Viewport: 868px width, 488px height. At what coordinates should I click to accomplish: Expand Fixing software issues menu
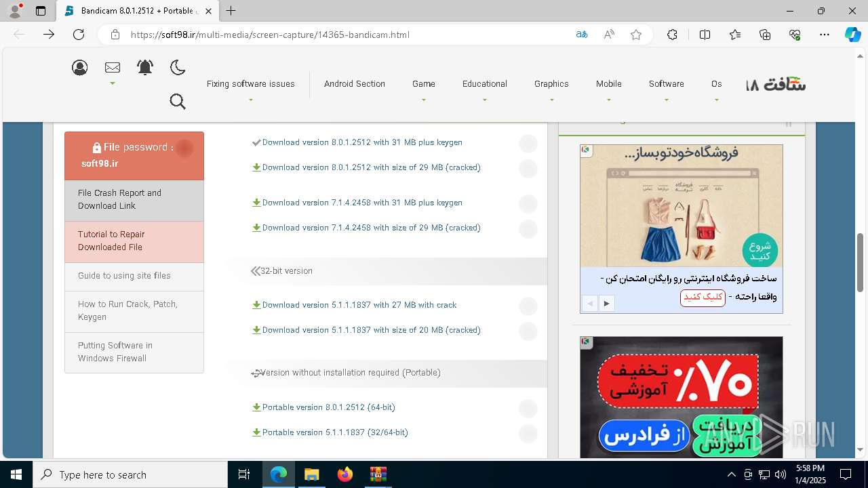(250, 84)
